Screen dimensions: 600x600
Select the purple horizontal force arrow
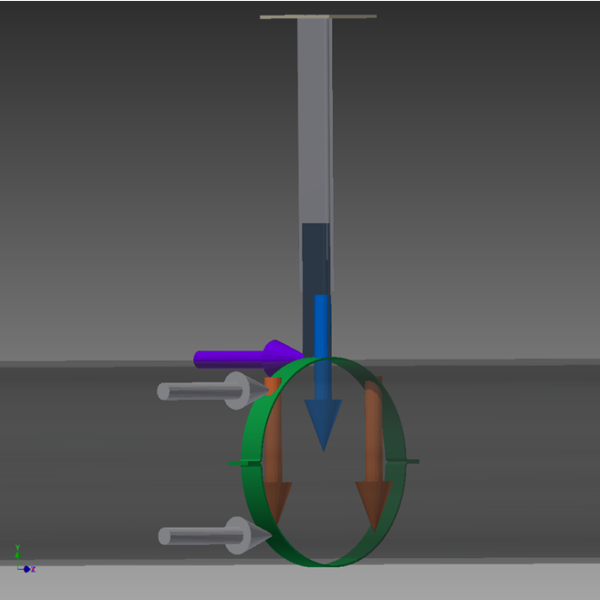click(x=228, y=358)
